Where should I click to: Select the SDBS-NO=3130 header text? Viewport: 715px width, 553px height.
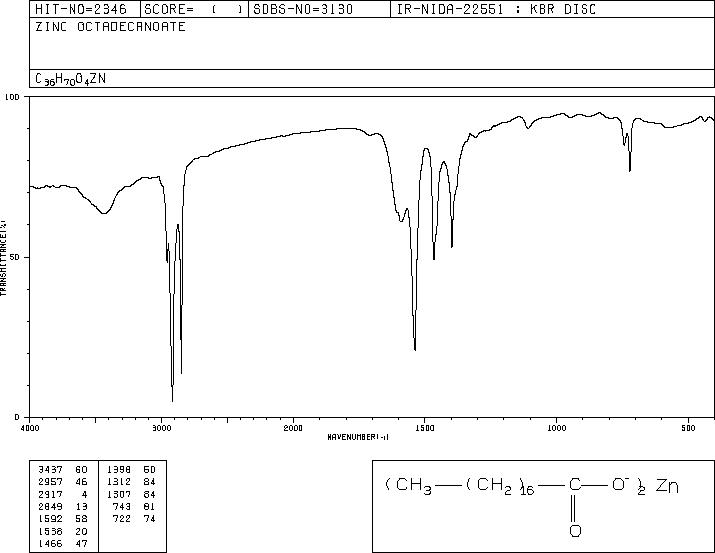point(303,9)
